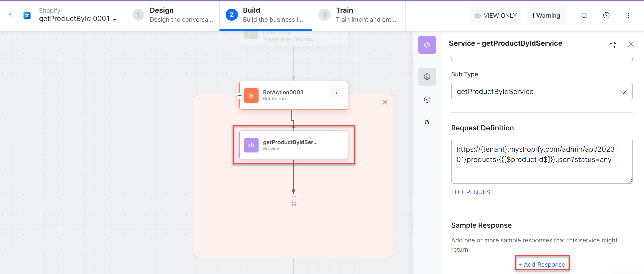Open the circular target panel icon
644x274 pixels.
tap(427, 100)
